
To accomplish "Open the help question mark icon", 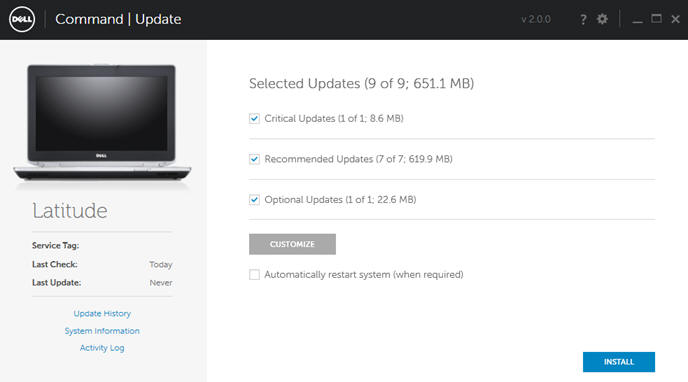I will pyautogui.click(x=583, y=19).
